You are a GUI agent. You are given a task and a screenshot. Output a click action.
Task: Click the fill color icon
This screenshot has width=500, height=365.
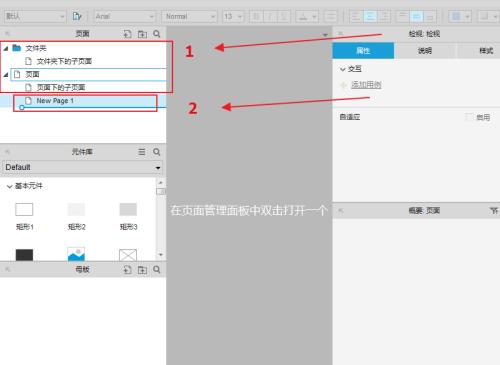pos(456,16)
